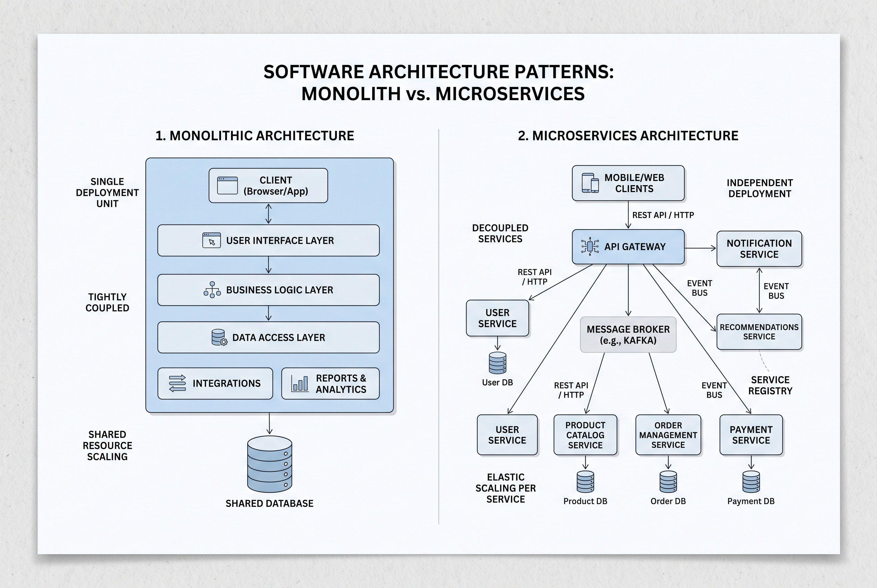Click the Product DB cylinder icon

point(585,482)
